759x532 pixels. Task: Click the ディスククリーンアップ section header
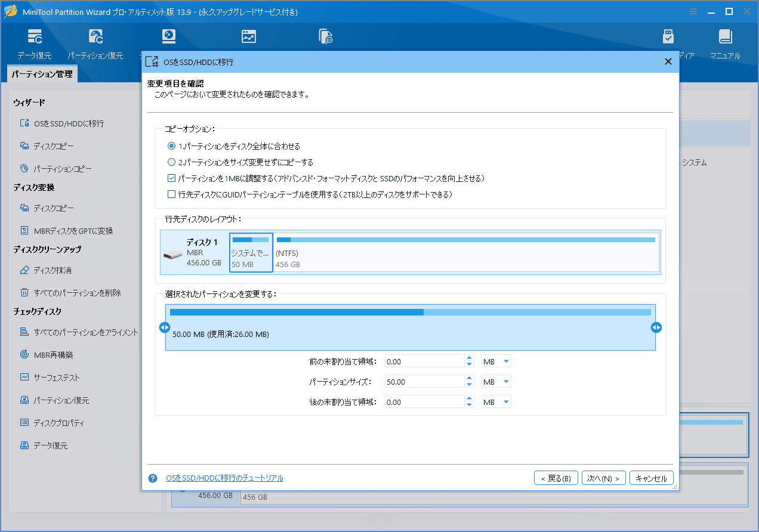(x=47, y=249)
